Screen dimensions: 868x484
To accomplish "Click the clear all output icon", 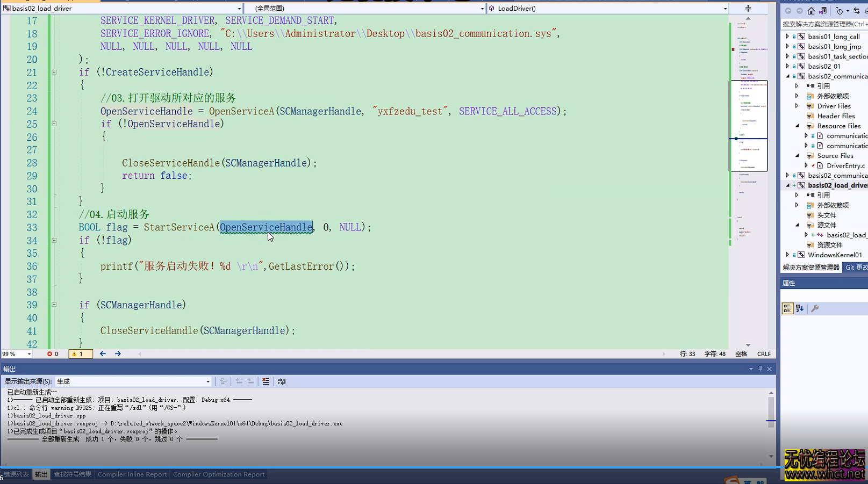I will pyautogui.click(x=266, y=381).
